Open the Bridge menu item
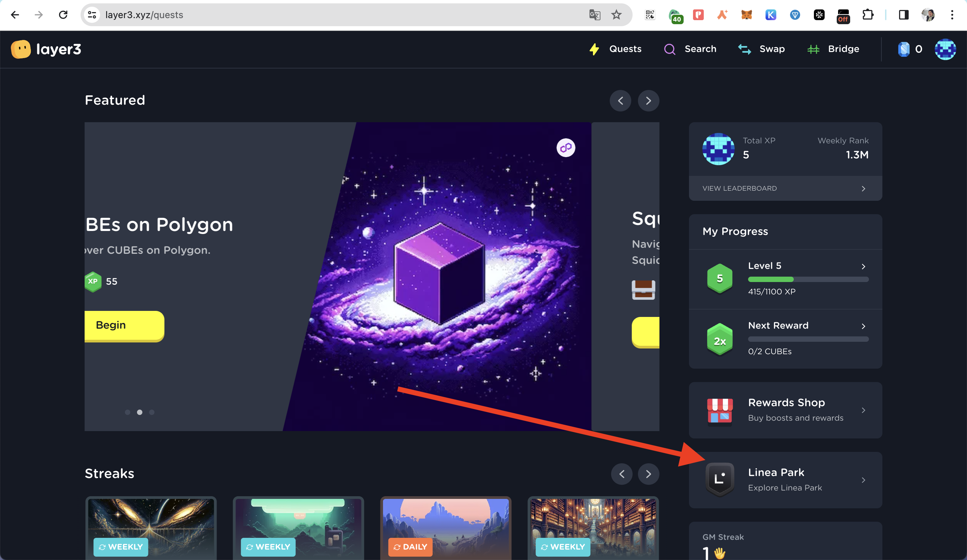The width and height of the screenshot is (967, 560). (x=833, y=49)
